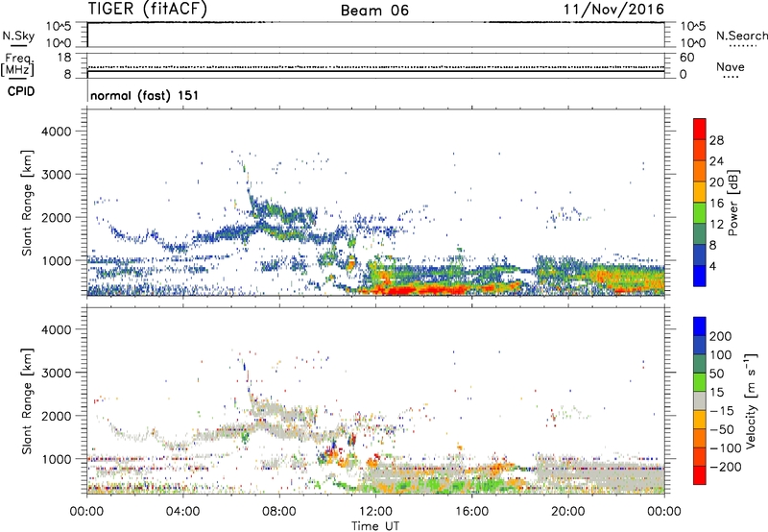
Task: Click the Slant Range label of power panel
Action: pyautogui.click(x=27, y=203)
